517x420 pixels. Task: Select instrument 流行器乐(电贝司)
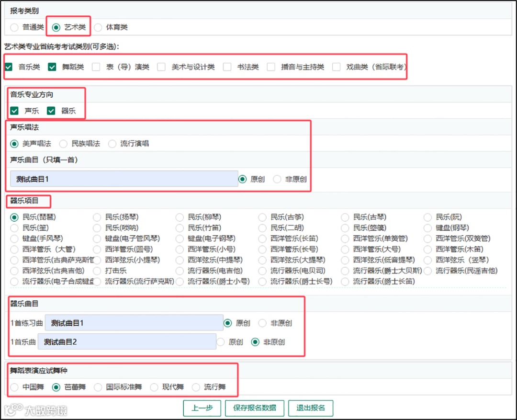262,271
